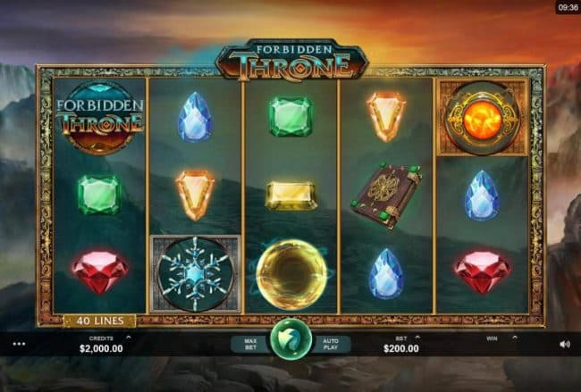Start Auto Play
This screenshot has height=392, width=581.
(x=331, y=345)
